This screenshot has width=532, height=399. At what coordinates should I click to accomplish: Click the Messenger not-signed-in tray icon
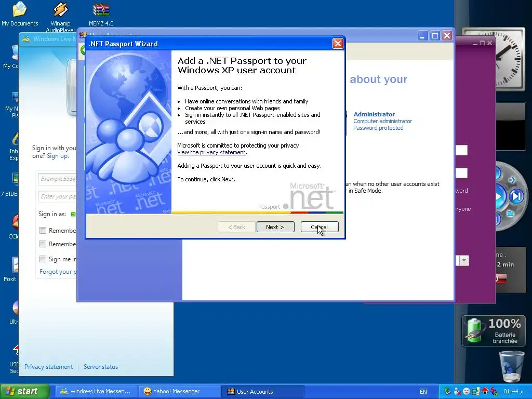(x=457, y=392)
